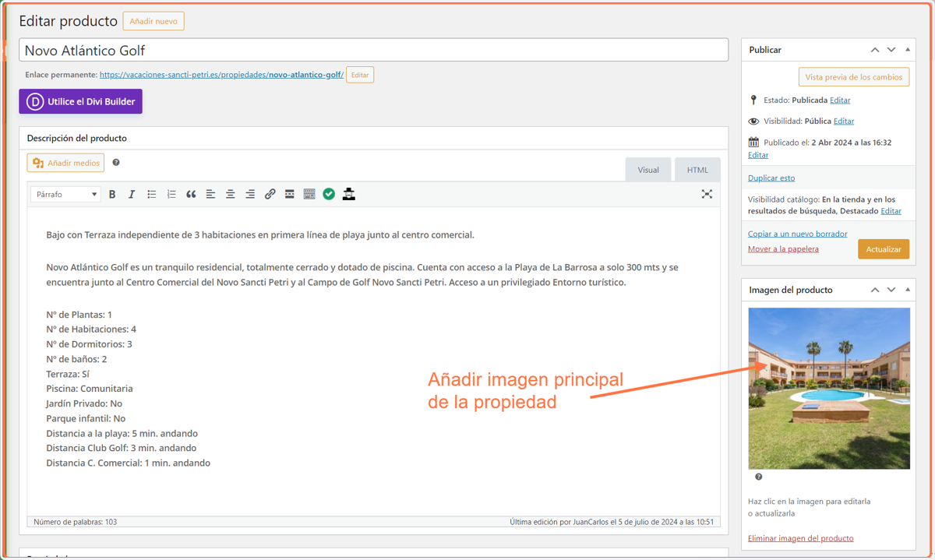
Task: Move Imagen del producto panel down
Action: pyautogui.click(x=891, y=290)
